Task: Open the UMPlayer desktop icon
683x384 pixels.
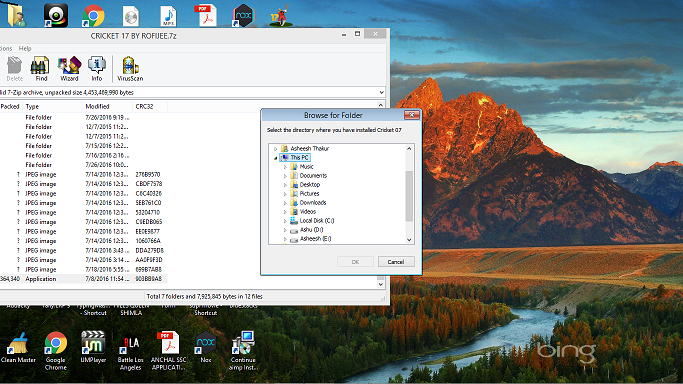Action: tap(93, 347)
